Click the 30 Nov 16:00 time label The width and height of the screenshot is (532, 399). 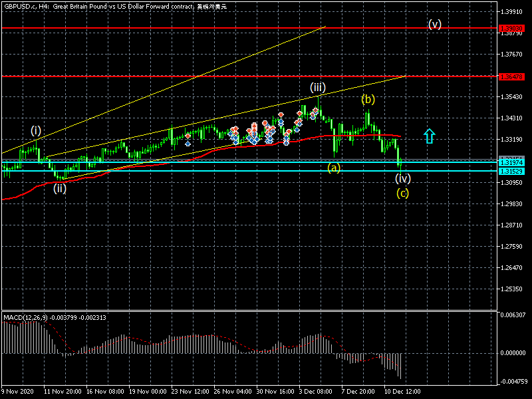[275, 391]
